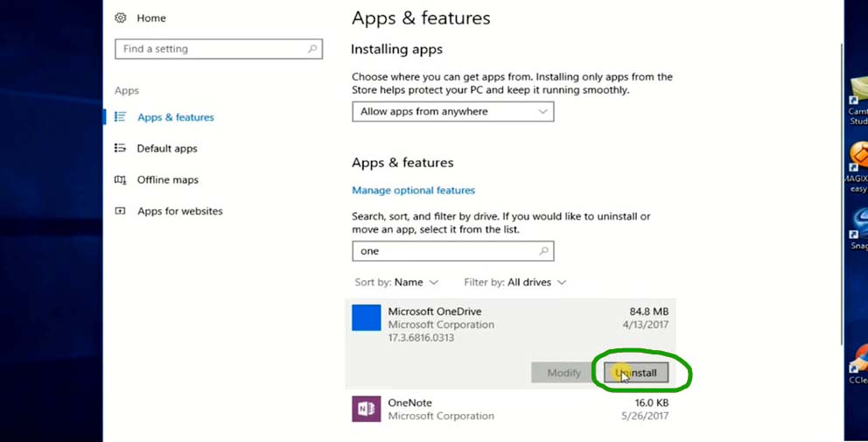
Task: Click the Uninstall button for OneDrive
Action: (636, 373)
